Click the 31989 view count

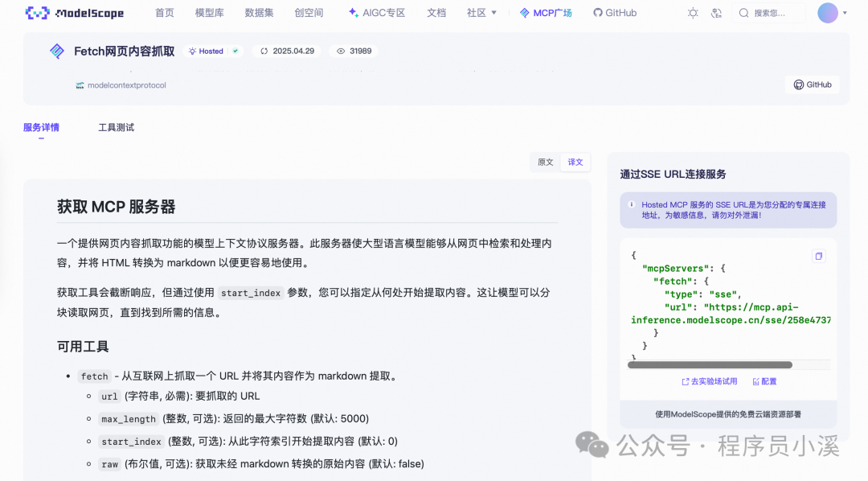360,51
